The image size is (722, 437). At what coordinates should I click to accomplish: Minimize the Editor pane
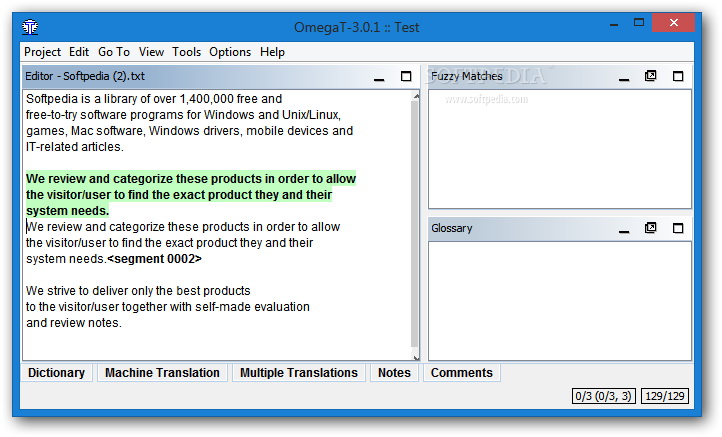[x=379, y=77]
